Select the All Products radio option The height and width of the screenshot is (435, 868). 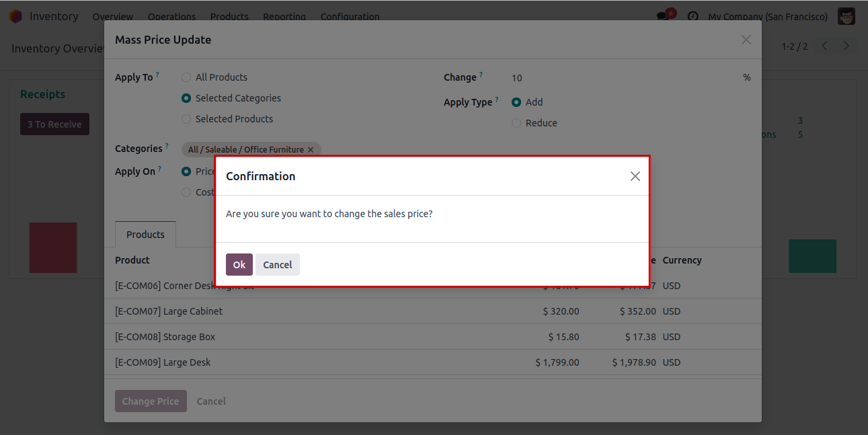point(186,77)
